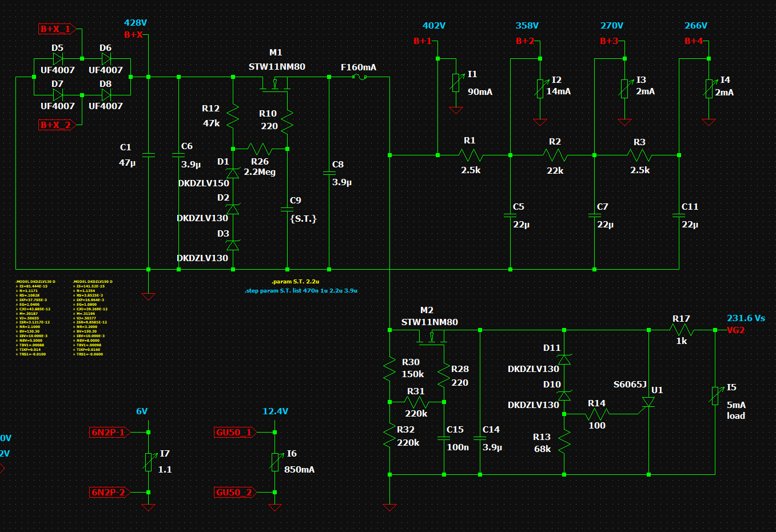This screenshot has width=776, height=532.
Task: Click the 6N2P-2 port label
Action: click(x=108, y=492)
